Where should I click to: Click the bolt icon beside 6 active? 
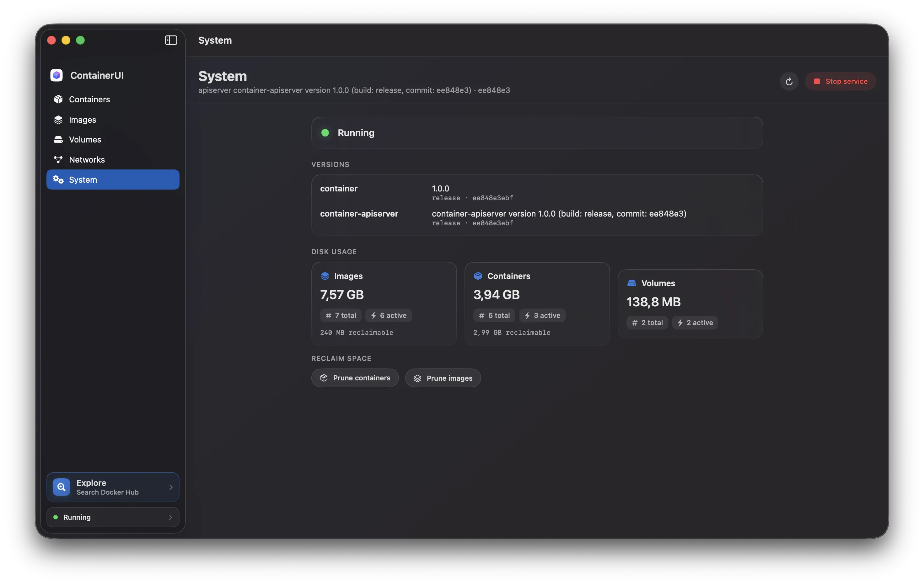click(373, 315)
